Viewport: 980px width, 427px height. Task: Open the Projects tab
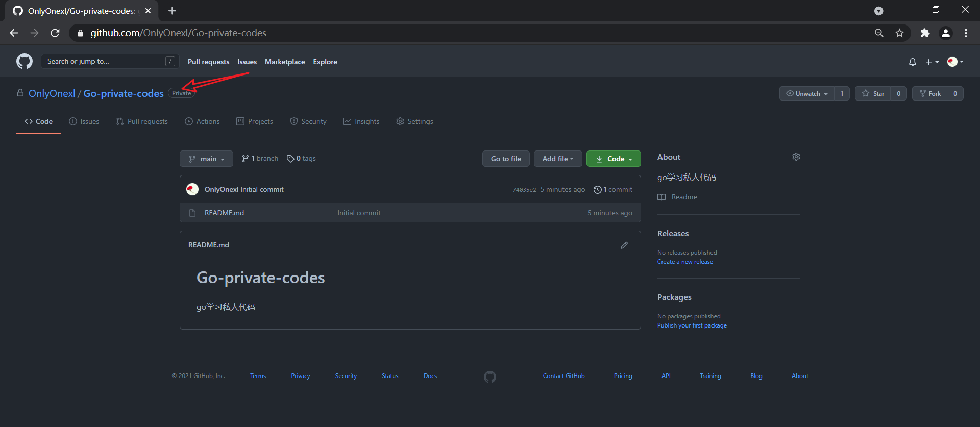[255, 121]
